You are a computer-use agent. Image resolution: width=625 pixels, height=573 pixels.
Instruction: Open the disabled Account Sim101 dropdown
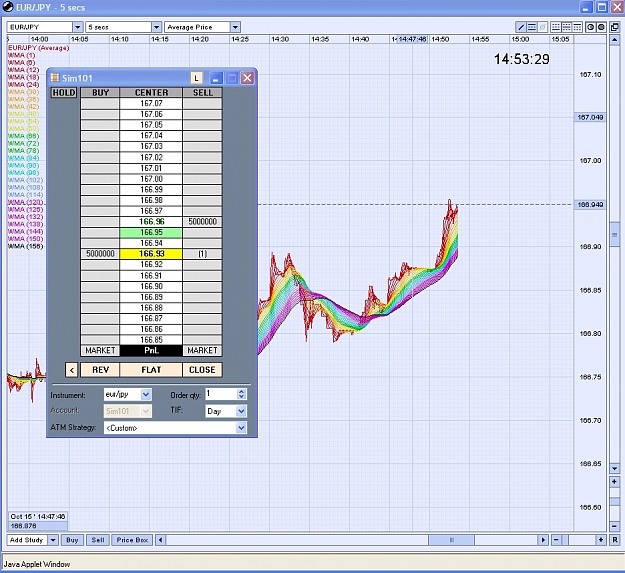(x=146, y=411)
